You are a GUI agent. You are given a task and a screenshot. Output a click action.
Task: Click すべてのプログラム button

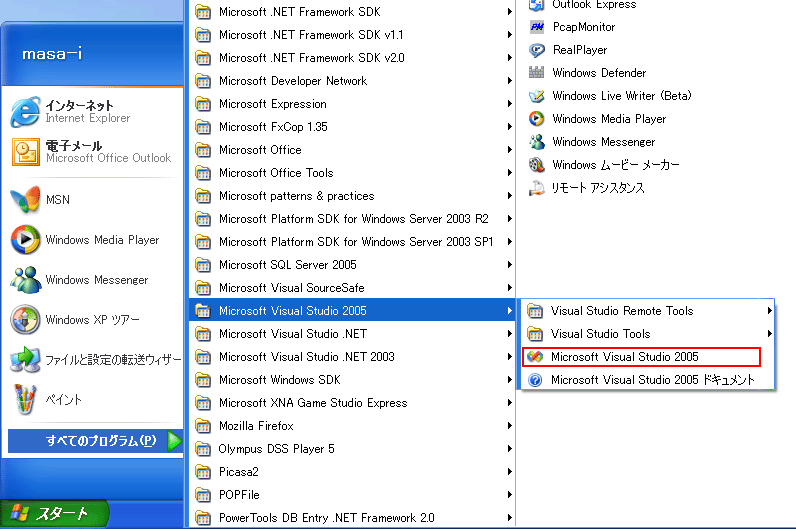[x=95, y=441]
